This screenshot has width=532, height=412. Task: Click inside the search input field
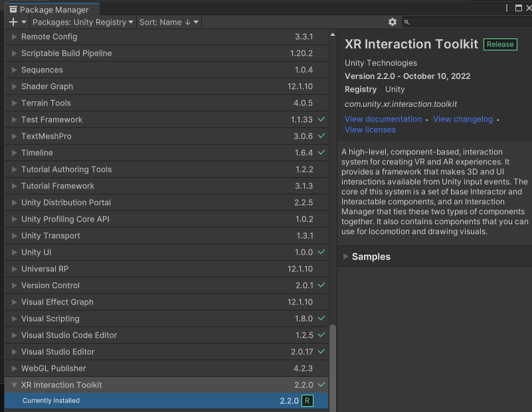click(465, 22)
